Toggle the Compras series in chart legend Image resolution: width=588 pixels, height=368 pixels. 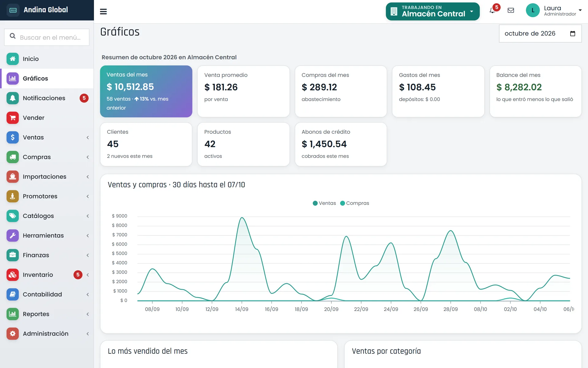click(x=355, y=203)
